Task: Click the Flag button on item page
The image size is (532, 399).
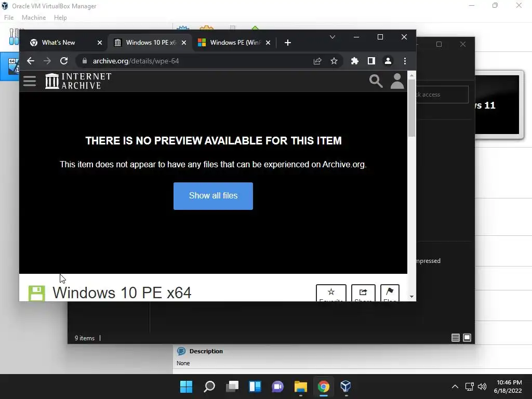Action: (x=390, y=293)
